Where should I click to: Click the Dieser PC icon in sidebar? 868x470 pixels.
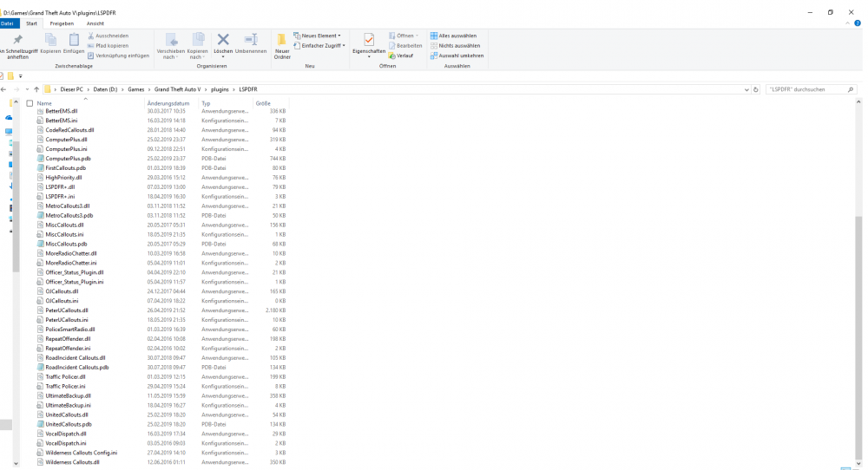tap(9, 132)
